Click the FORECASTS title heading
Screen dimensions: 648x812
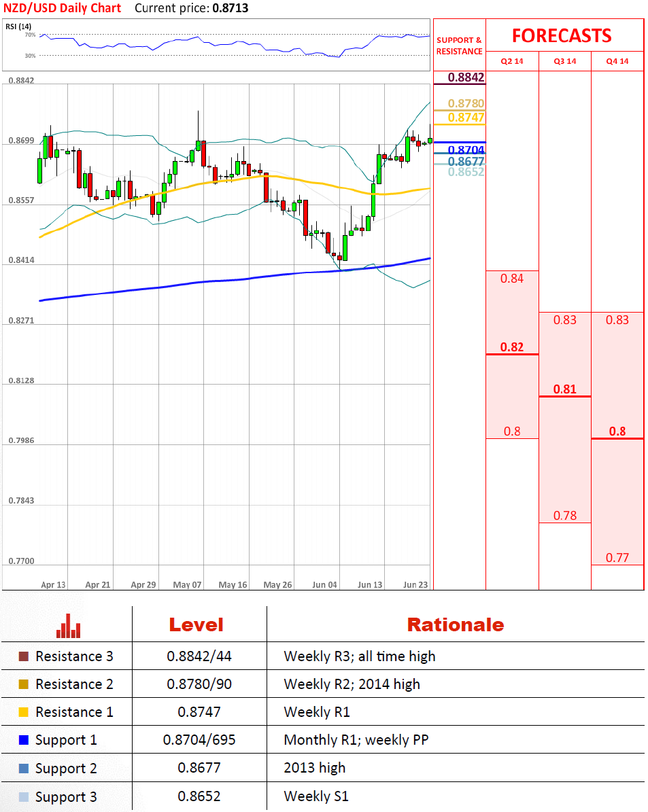[562, 35]
